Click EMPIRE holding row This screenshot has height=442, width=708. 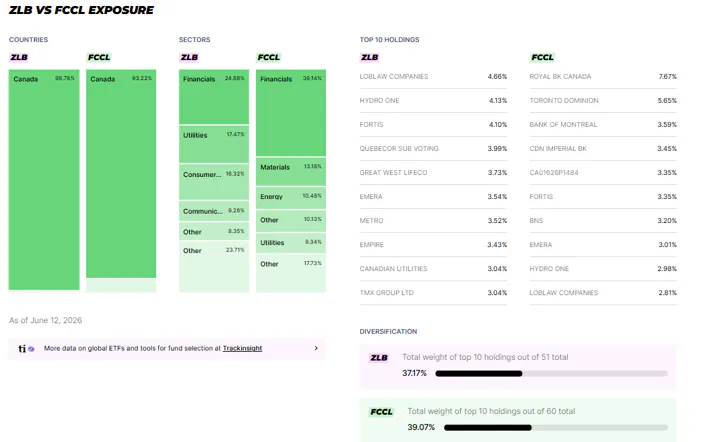[x=433, y=245]
